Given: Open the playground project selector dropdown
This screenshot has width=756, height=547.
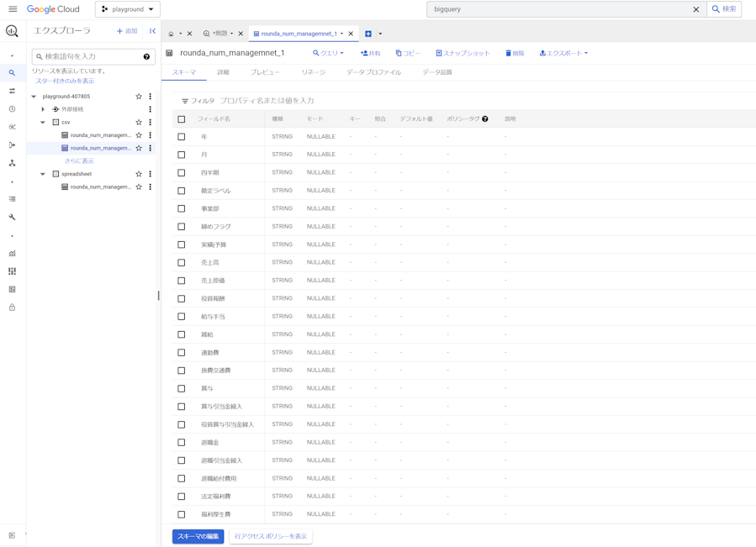Looking at the screenshot, I should [128, 9].
